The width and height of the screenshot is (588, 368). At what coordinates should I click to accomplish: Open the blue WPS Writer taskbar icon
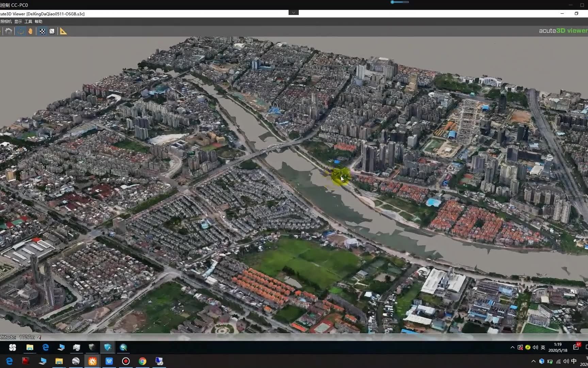[109, 361]
